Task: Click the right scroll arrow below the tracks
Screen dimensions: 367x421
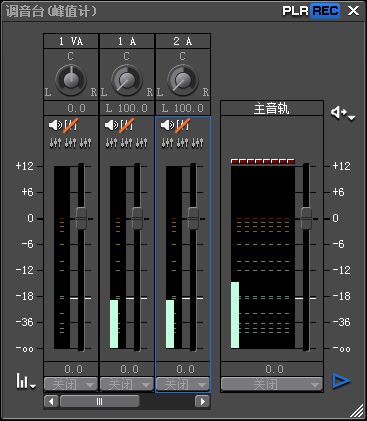Action: pyautogui.click(x=202, y=401)
